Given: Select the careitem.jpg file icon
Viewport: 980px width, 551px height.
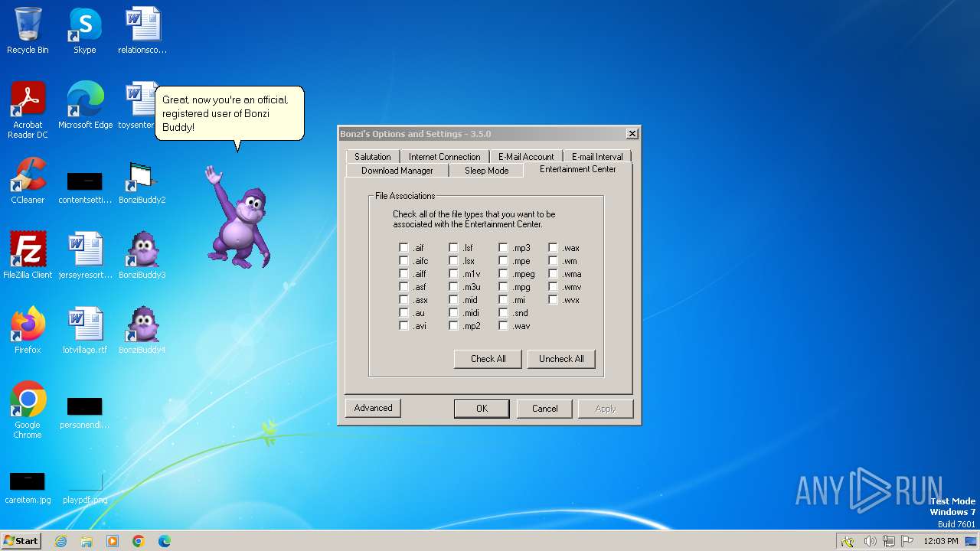Looking at the screenshot, I should pyautogui.click(x=28, y=488).
